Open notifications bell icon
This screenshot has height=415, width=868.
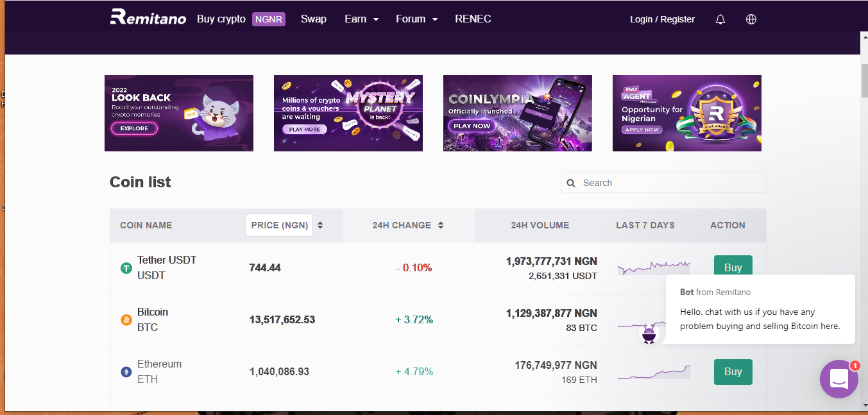pyautogui.click(x=720, y=19)
